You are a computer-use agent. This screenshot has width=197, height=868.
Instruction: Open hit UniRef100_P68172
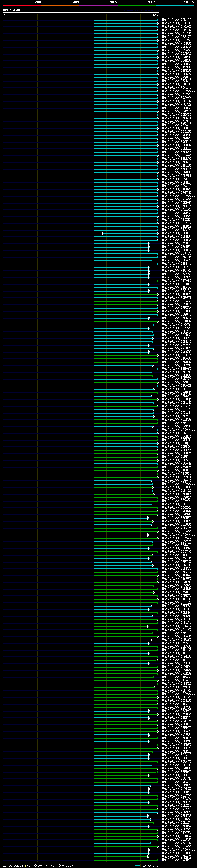[x=177, y=37]
